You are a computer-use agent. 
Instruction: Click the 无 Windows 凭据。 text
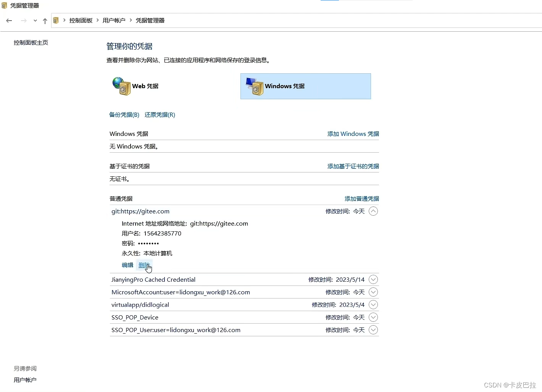point(134,147)
